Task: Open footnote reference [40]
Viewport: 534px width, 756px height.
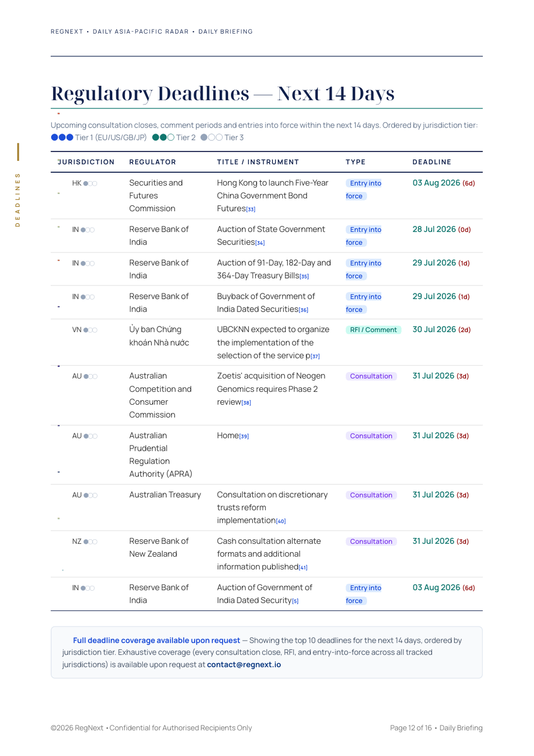Action: pyautogui.click(x=281, y=521)
